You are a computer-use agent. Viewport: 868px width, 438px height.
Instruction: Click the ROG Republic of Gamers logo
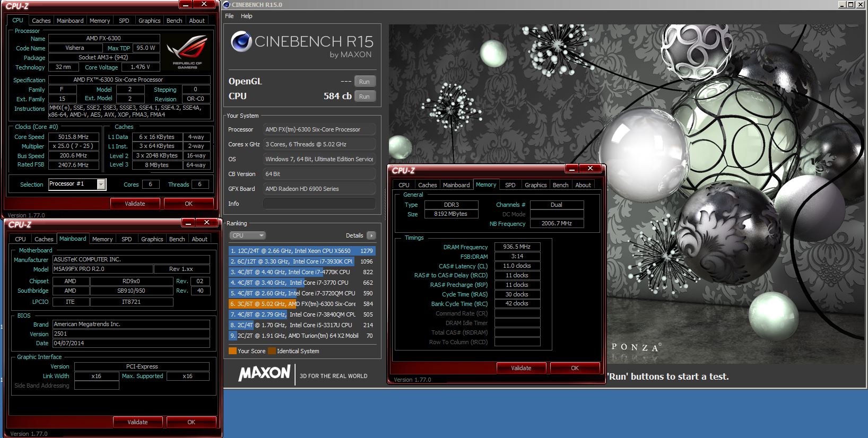(x=187, y=52)
